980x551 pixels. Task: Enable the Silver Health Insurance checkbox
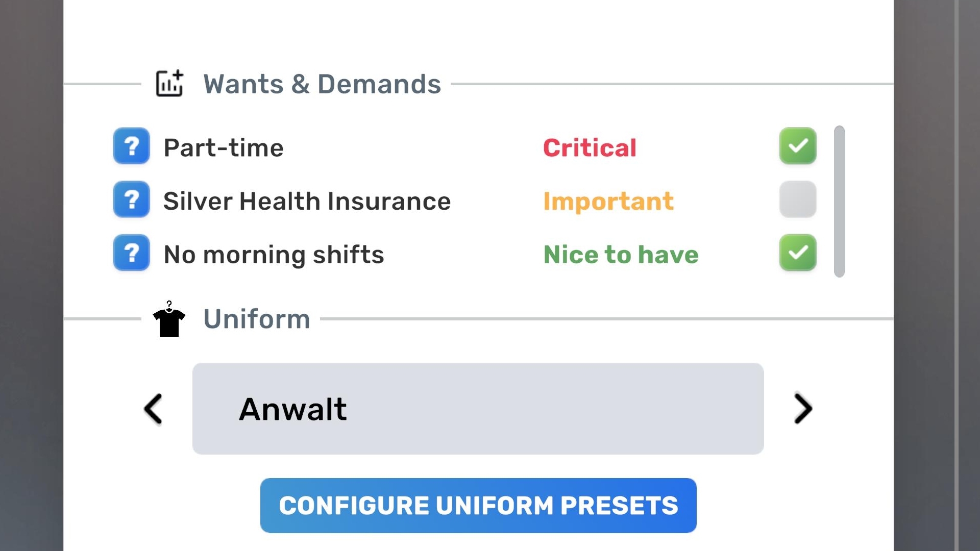tap(797, 199)
